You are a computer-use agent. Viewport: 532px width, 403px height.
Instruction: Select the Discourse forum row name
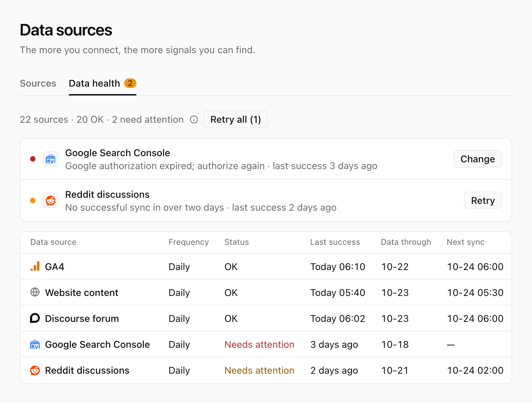(x=82, y=318)
